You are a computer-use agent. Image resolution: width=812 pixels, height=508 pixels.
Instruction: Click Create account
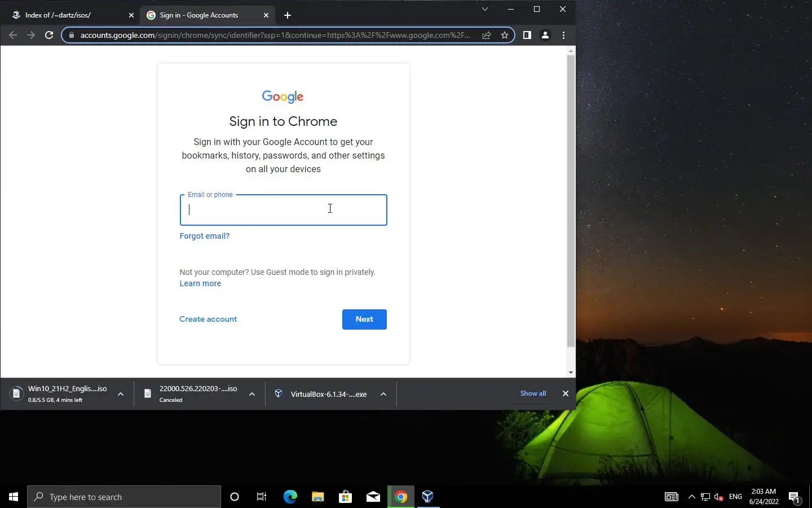tap(208, 319)
